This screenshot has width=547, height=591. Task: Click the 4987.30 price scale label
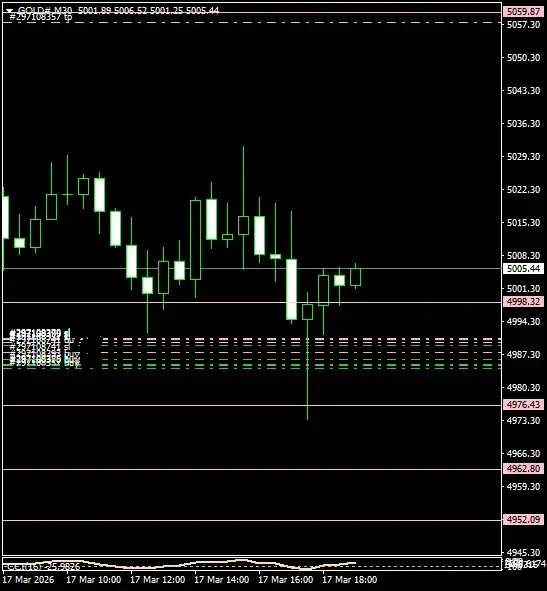coord(523,355)
